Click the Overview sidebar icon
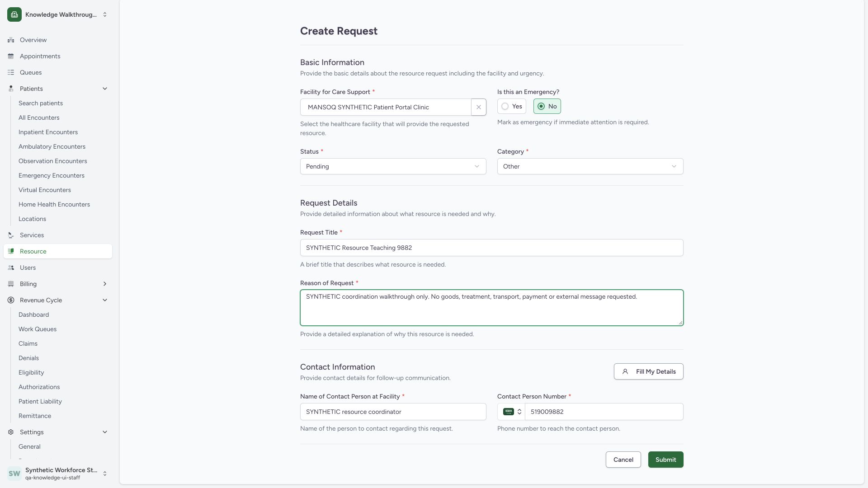This screenshot has width=868, height=488. (x=11, y=40)
